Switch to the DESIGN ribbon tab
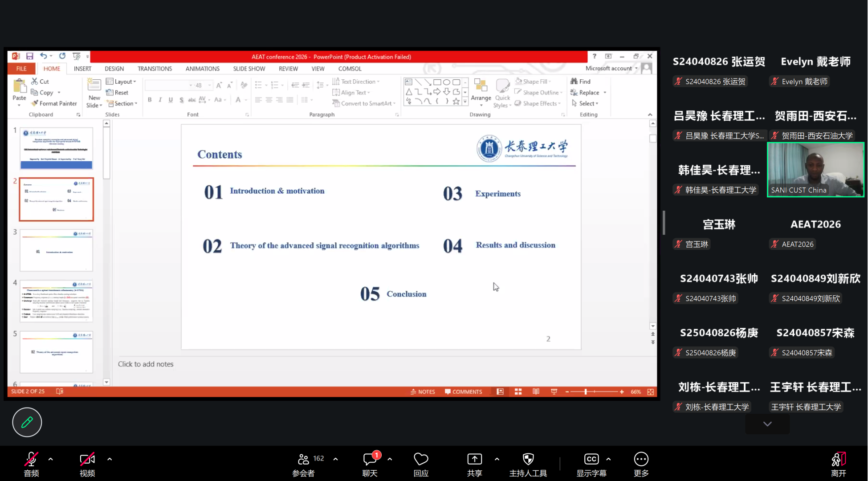Viewport: 868px width, 481px height. 114,69
